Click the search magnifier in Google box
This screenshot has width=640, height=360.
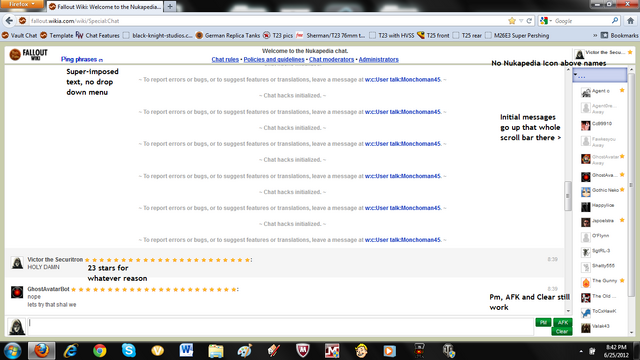pyautogui.click(x=615, y=20)
